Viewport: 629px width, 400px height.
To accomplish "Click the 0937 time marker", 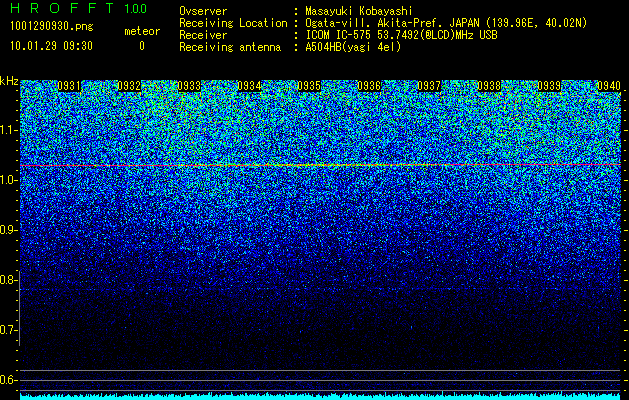I will (429, 86).
